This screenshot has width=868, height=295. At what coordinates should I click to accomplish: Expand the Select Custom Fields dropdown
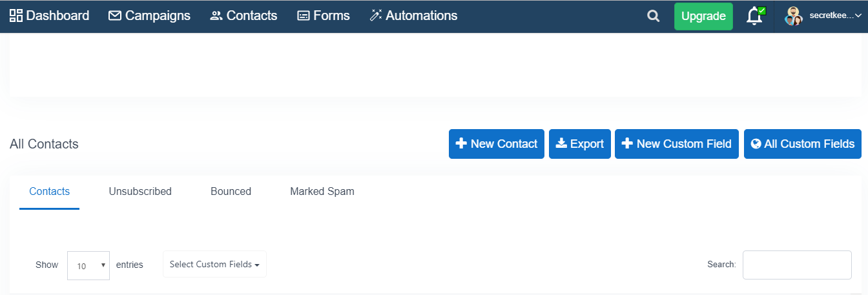pos(214,264)
